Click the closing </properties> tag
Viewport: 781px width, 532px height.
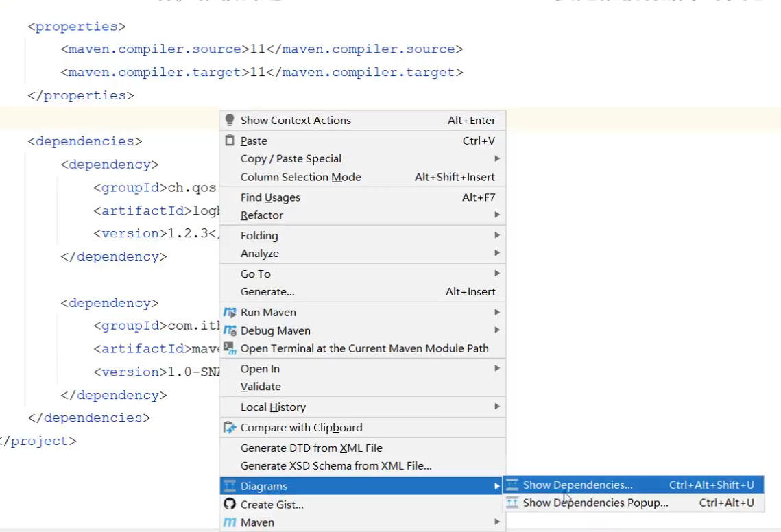(x=81, y=95)
